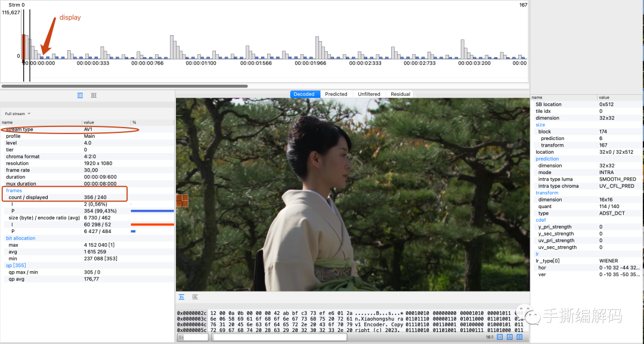Select the Residual tab

point(400,94)
